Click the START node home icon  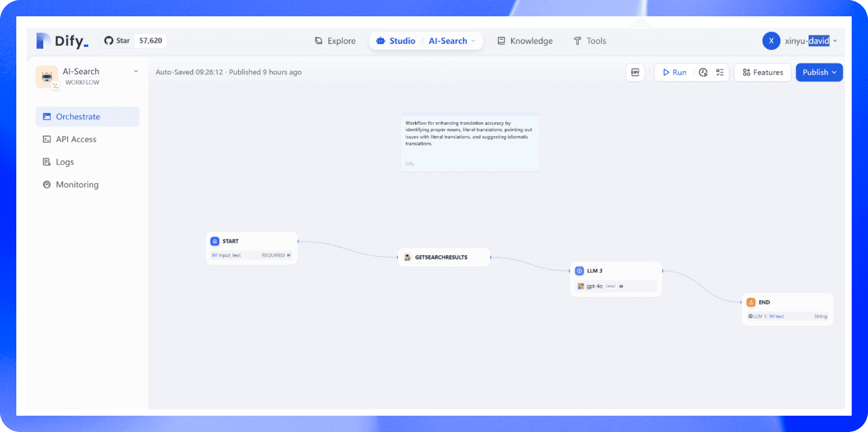point(215,241)
